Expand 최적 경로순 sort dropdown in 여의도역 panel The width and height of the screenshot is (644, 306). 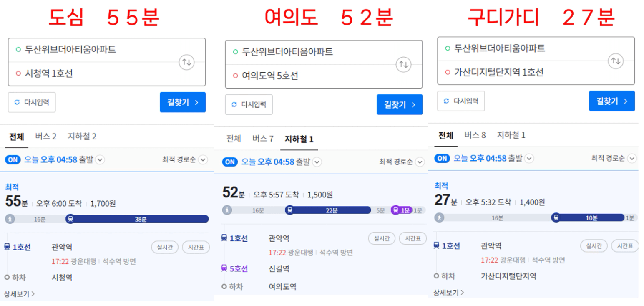[x=420, y=162]
